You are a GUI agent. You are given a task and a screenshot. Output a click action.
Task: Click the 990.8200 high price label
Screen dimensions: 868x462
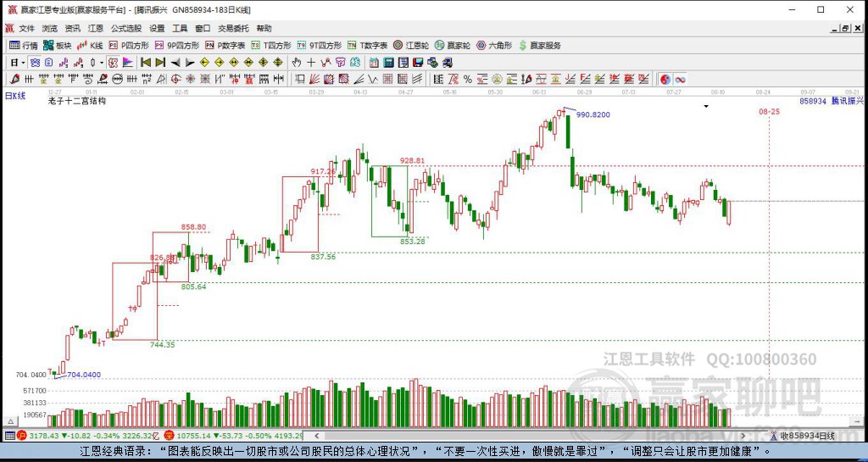click(x=593, y=114)
